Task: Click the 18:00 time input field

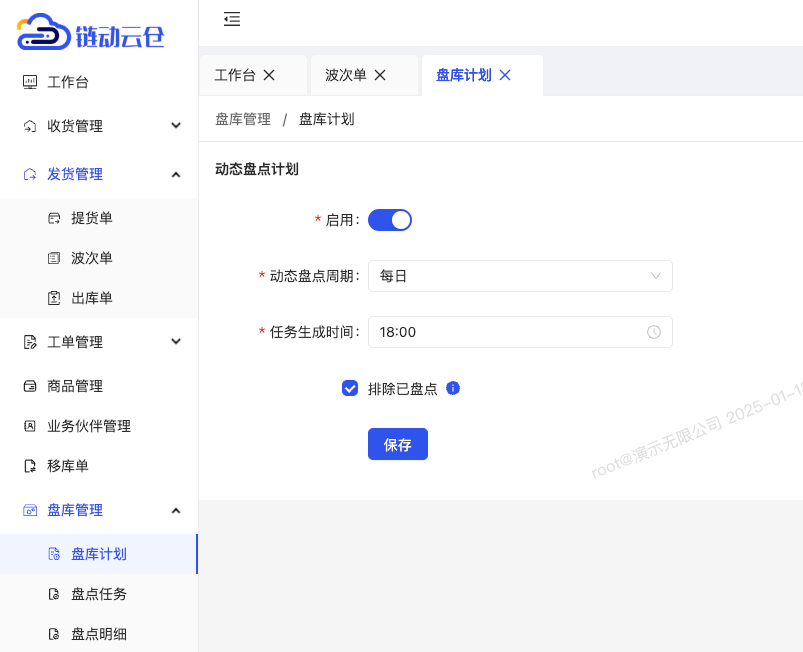Action: pos(500,332)
